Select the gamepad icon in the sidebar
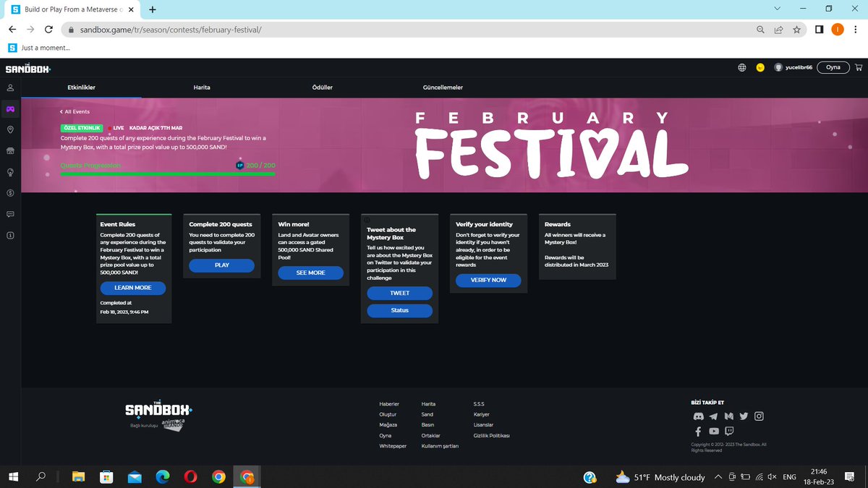Screen dimensions: 868x488 coord(10,108)
